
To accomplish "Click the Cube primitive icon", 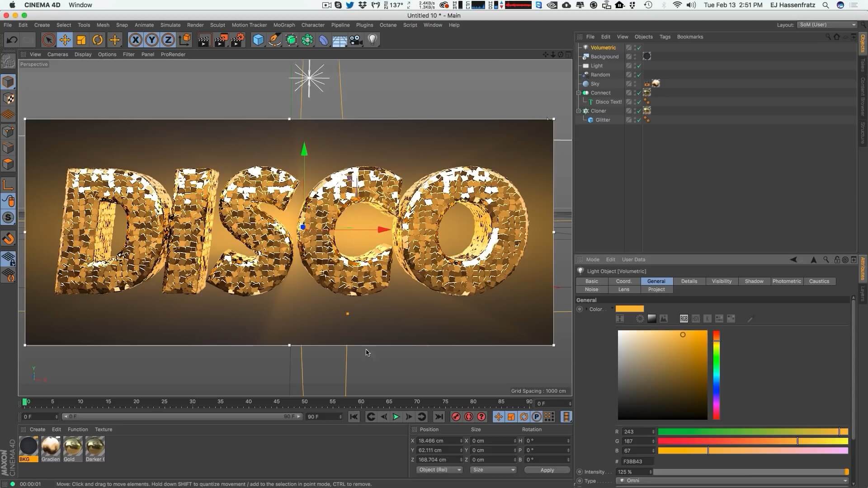I will tap(258, 40).
